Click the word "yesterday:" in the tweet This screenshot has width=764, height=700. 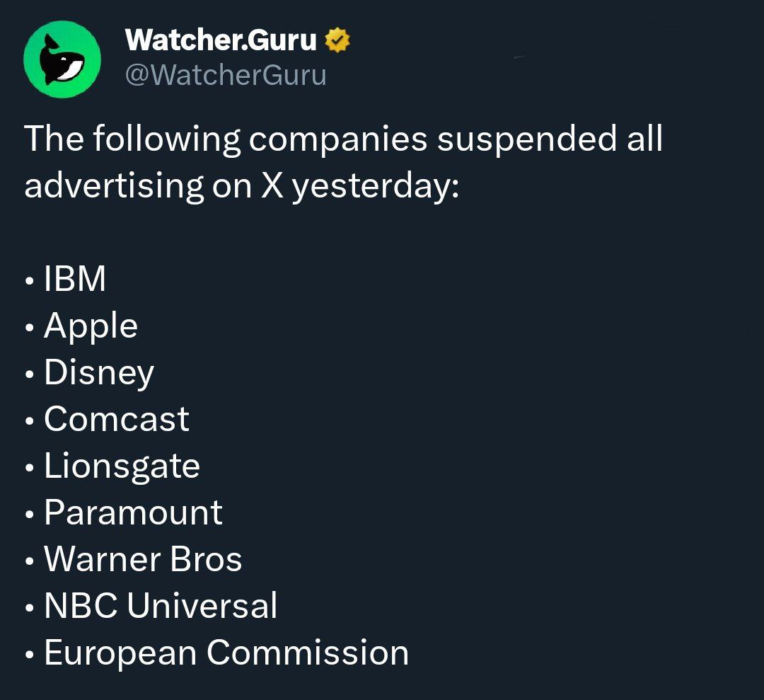coord(375,185)
